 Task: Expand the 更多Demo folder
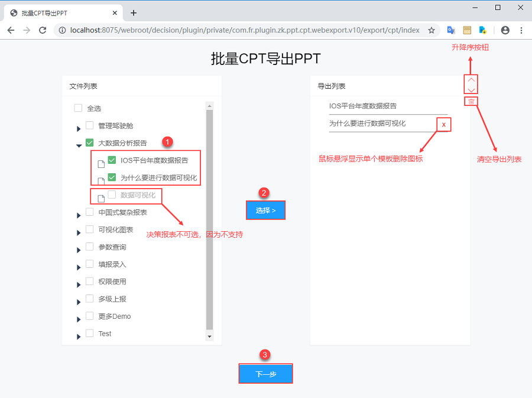tap(79, 319)
